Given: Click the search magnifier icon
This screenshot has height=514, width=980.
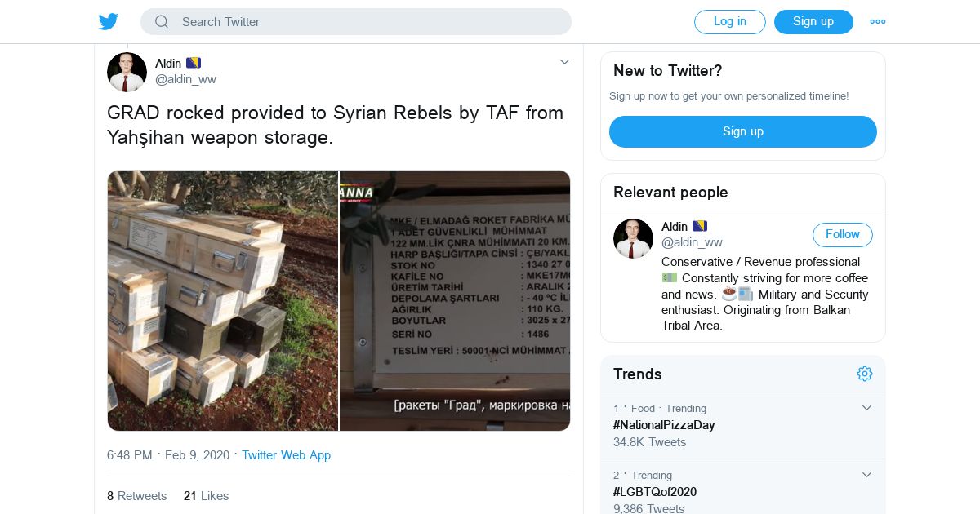Looking at the screenshot, I should point(162,22).
